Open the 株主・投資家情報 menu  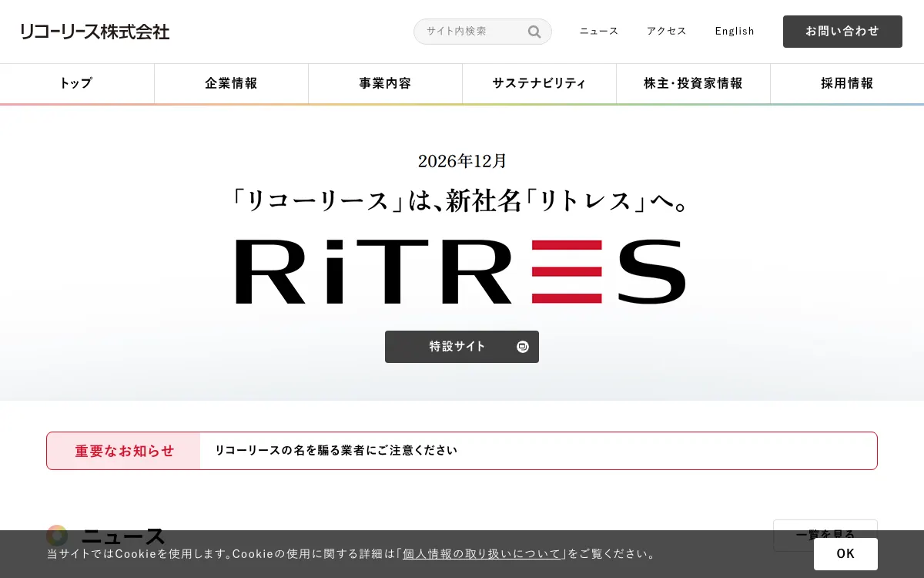click(x=693, y=83)
